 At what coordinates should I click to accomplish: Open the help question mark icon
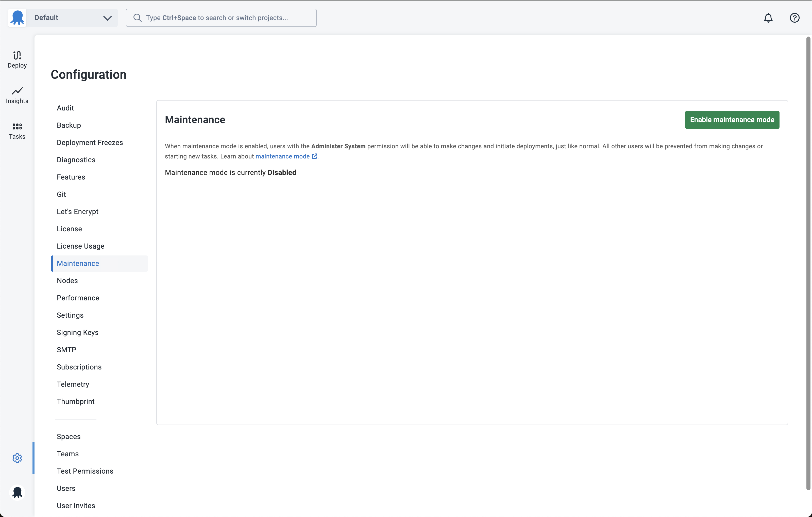tap(794, 18)
